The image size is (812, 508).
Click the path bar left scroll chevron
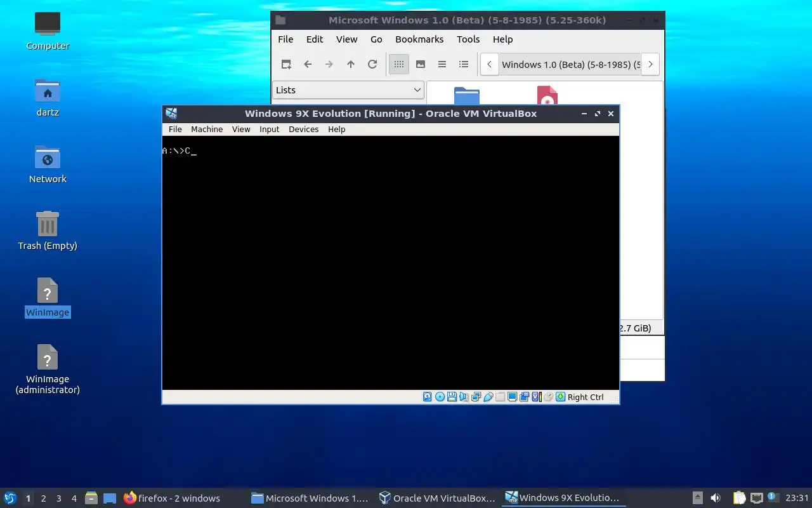click(x=489, y=64)
